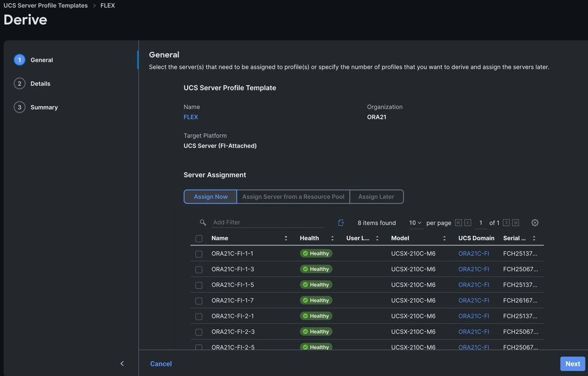Open ORA21C-FI domain link for ORA21C-FI-1-7
Screen dimensions: 588x376
pos(474,300)
